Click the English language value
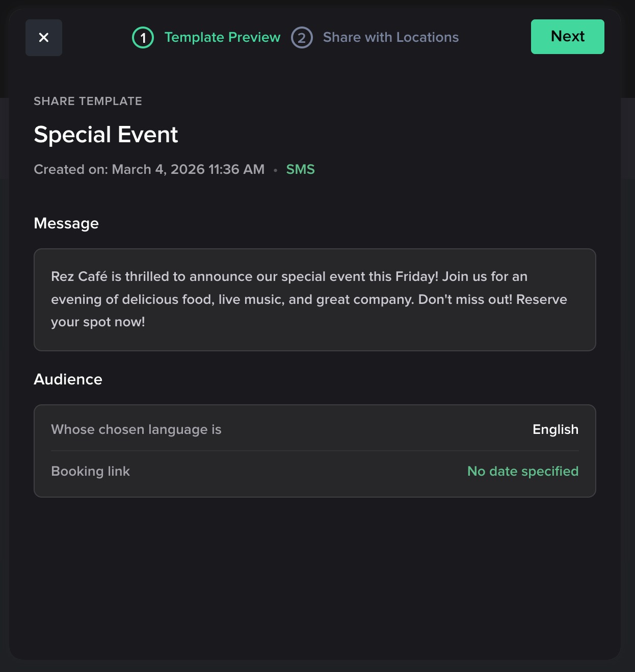This screenshot has width=635, height=672. click(555, 429)
